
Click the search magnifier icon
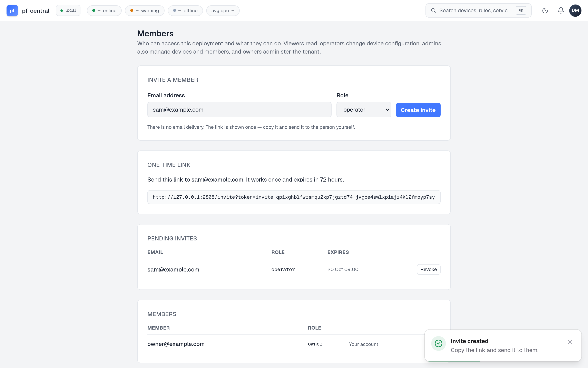click(433, 10)
